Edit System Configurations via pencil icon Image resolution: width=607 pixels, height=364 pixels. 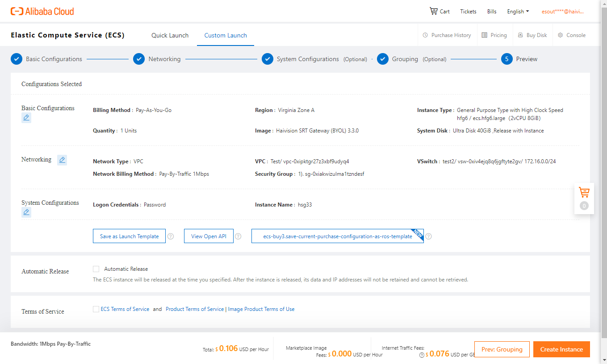pyautogui.click(x=26, y=212)
